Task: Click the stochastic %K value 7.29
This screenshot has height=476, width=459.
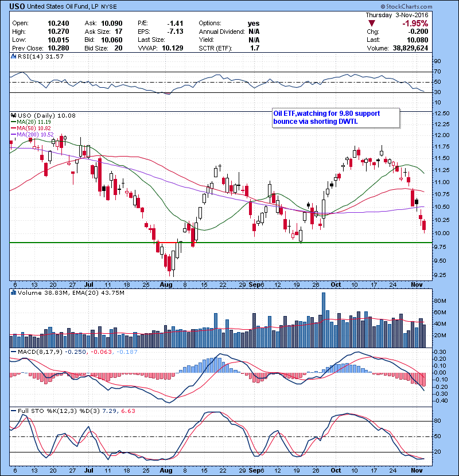Action: point(109,411)
